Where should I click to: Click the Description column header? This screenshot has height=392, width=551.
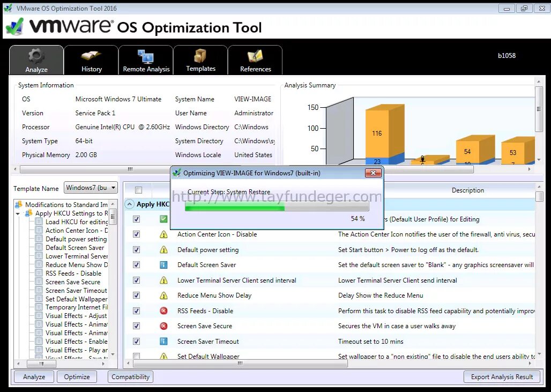coord(468,190)
